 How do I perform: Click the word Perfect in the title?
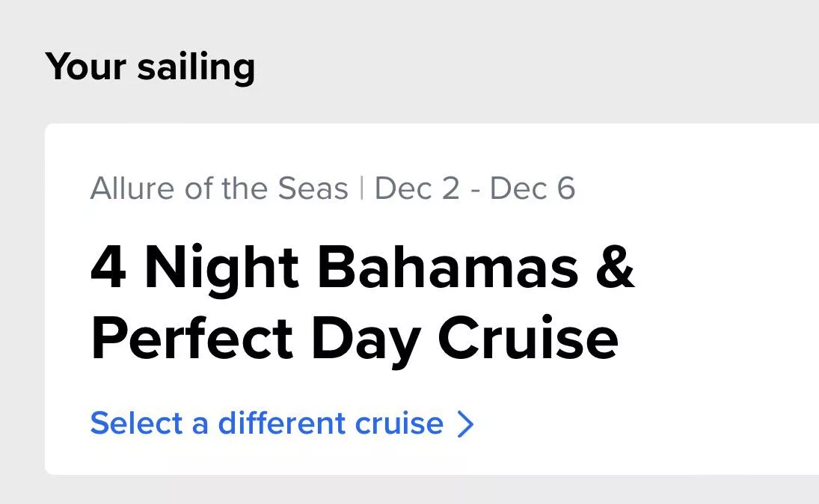[191, 338]
